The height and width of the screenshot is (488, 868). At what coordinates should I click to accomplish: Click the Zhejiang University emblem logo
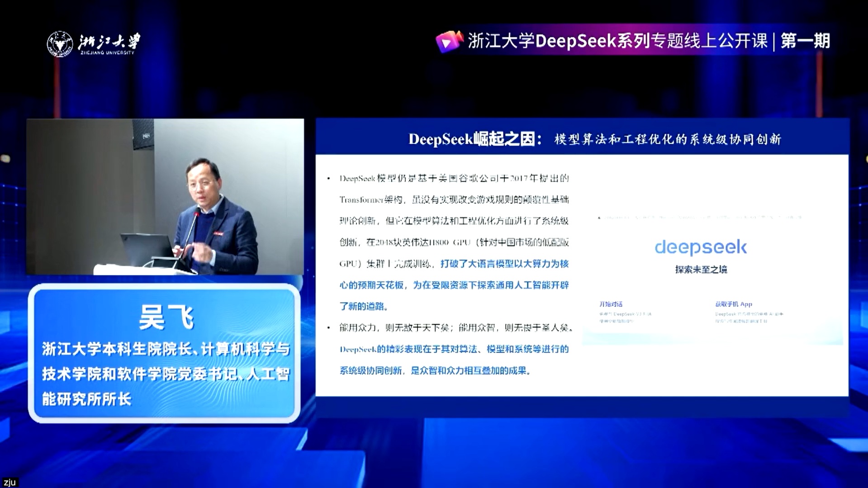click(60, 44)
